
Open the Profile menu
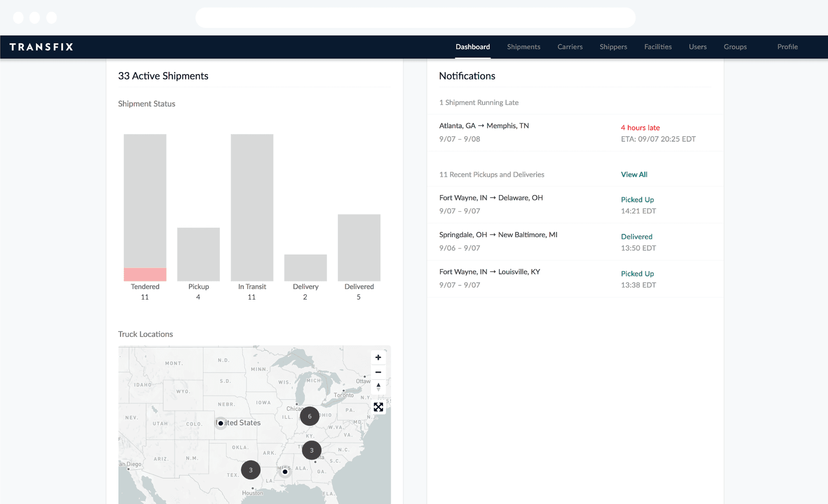point(787,47)
